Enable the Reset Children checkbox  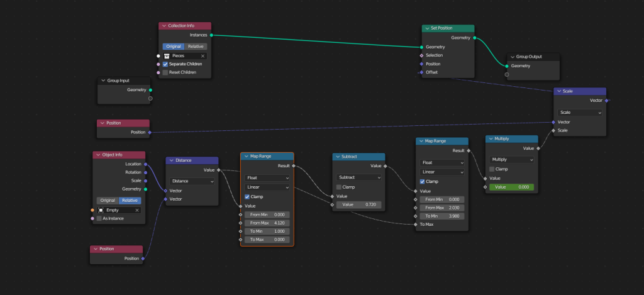pyautogui.click(x=165, y=72)
